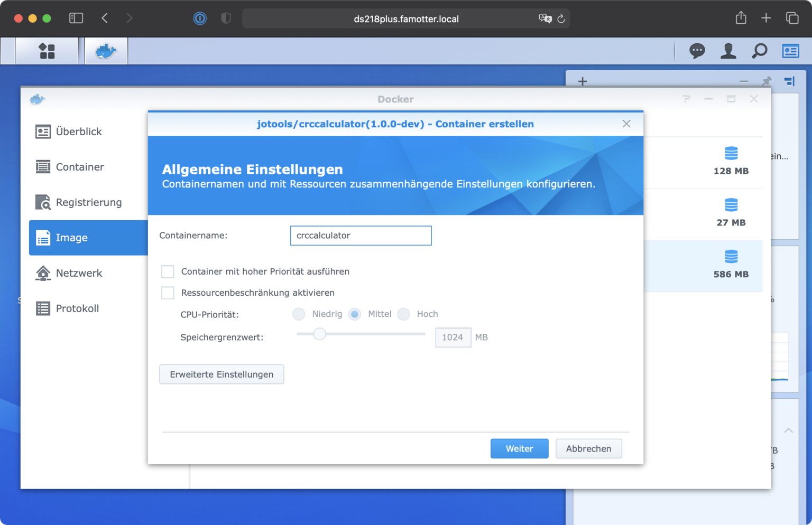
Task: Click the user account icon
Action: pos(728,51)
